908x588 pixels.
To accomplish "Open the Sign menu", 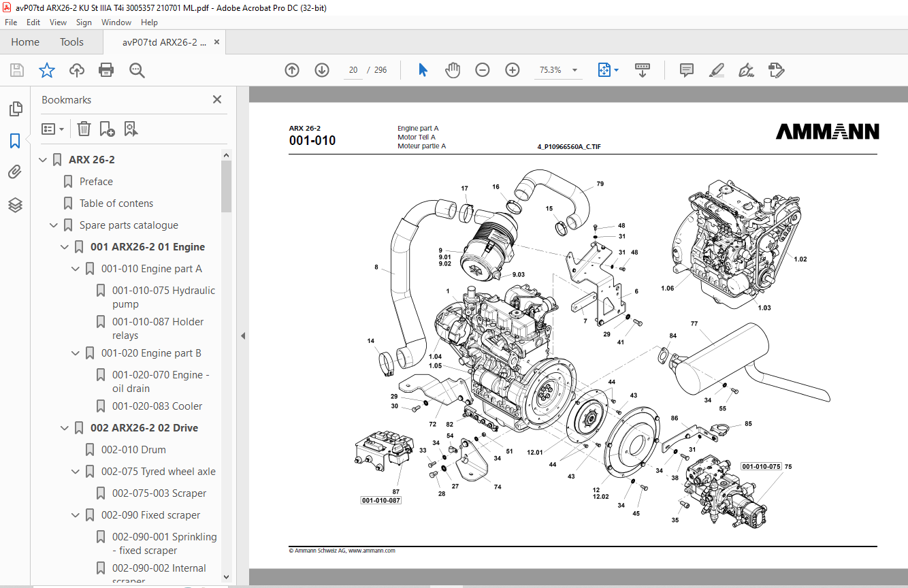I will (x=84, y=22).
